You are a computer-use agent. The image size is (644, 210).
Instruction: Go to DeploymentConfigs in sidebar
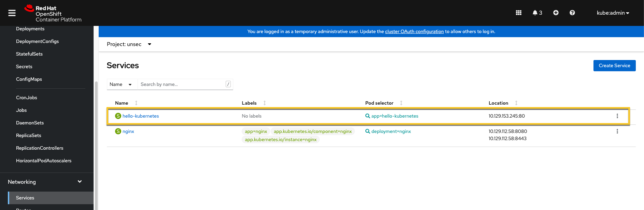tap(37, 41)
